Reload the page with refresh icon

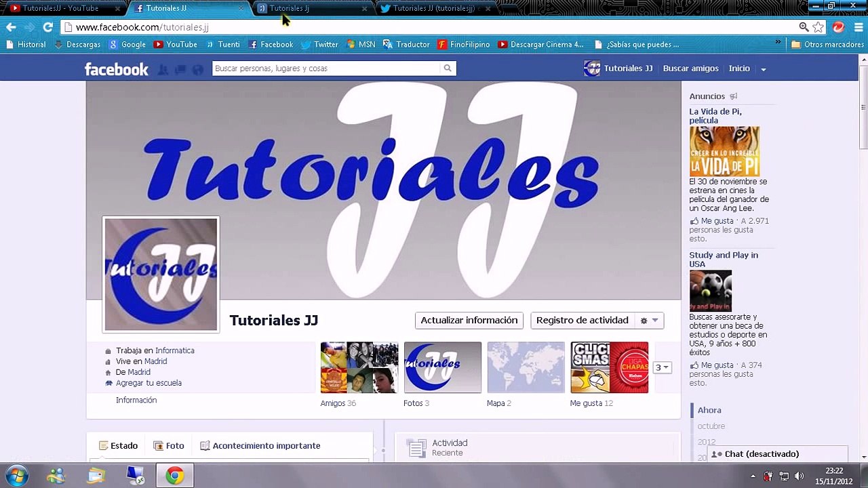(47, 27)
